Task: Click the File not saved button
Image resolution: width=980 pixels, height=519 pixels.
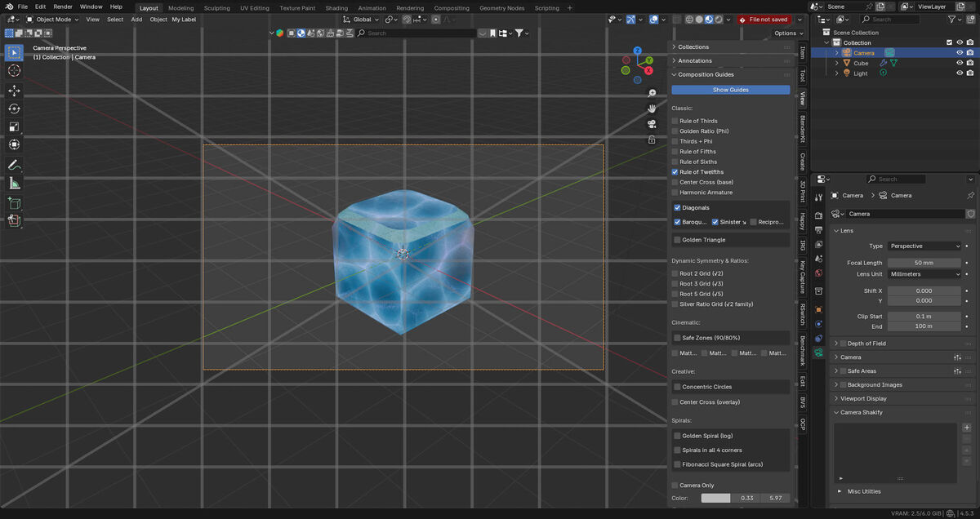Action: coord(764,20)
